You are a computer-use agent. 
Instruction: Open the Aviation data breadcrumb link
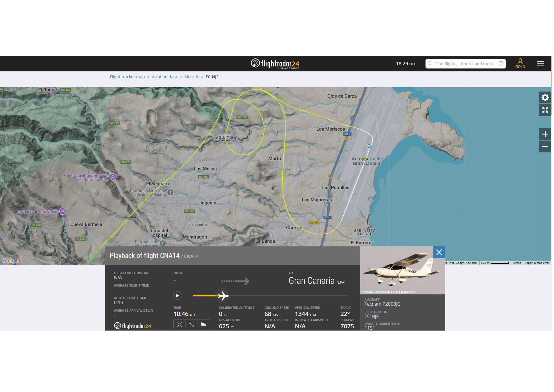[x=164, y=77]
